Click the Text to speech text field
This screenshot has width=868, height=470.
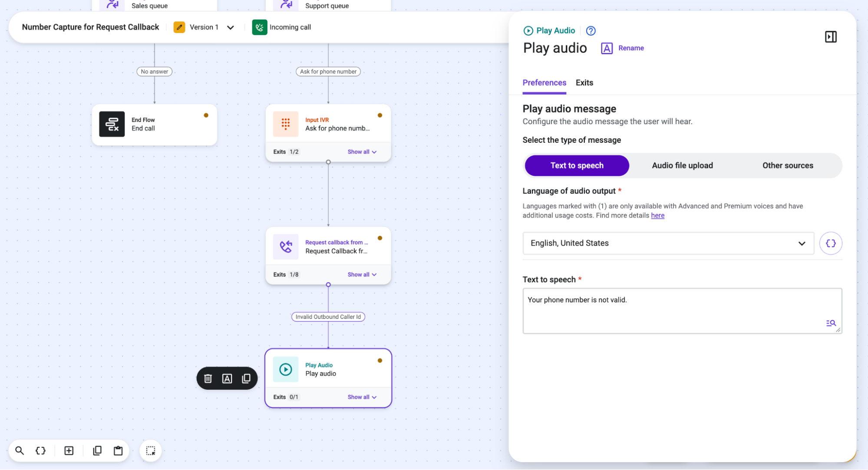pos(682,311)
